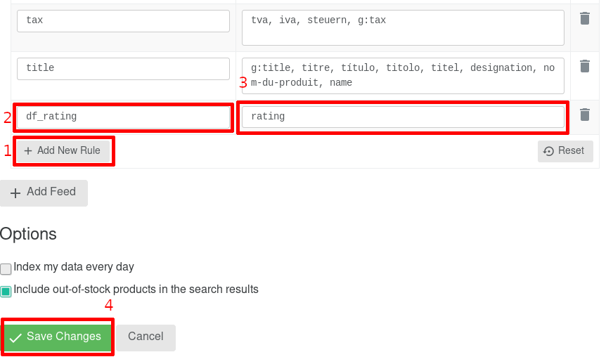Viewport: 613px width, 364px height.
Task: Click the tva, iva, steuern text area
Action: (403, 28)
